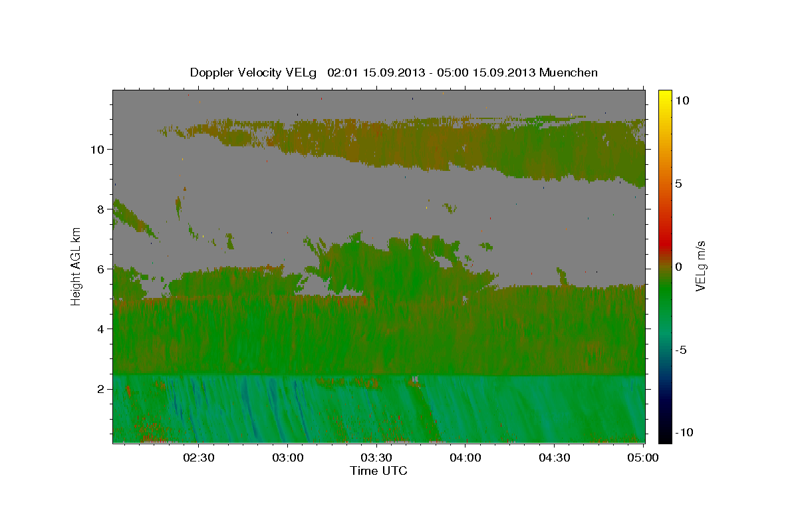Click the 03:00 time tick label
Viewport: 798px width, 532px height.
coord(287,458)
